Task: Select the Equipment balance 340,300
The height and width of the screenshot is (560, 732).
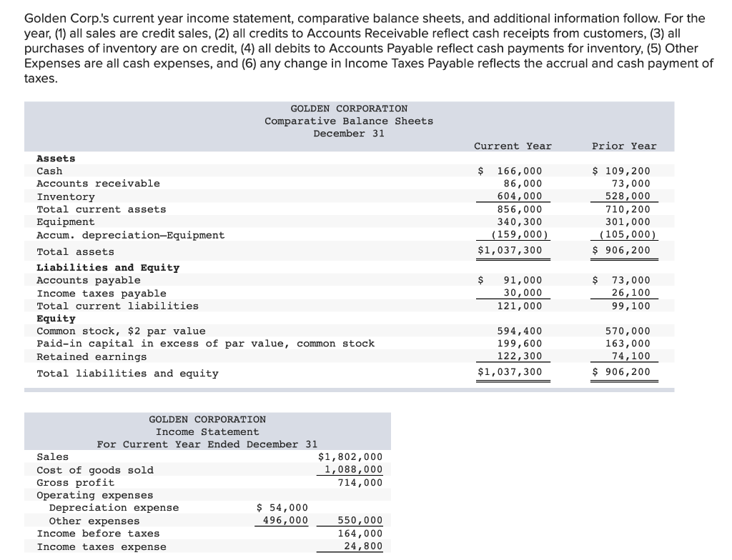Action: (523, 221)
